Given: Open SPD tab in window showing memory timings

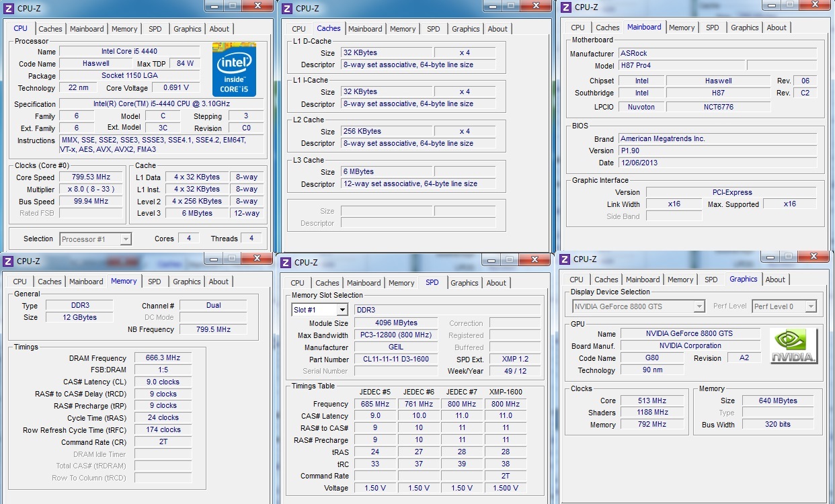Looking at the screenshot, I should (x=155, y=282).
